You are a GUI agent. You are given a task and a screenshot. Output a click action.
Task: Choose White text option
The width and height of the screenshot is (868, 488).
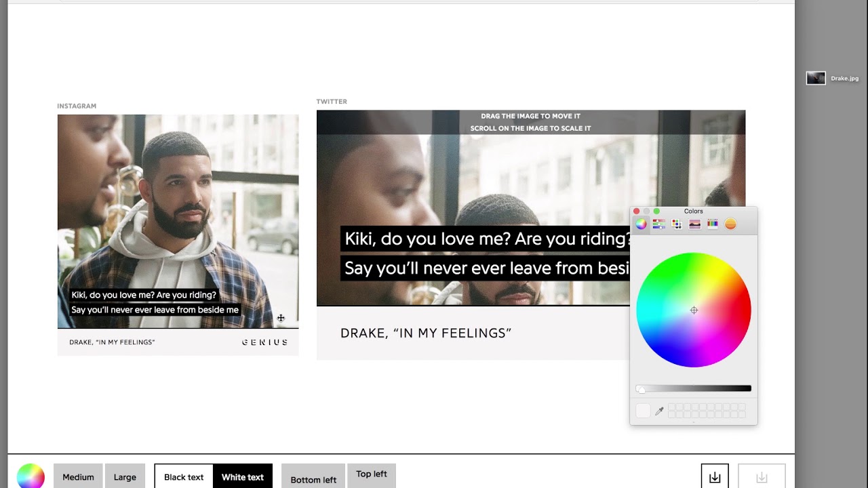click(243, 476)
